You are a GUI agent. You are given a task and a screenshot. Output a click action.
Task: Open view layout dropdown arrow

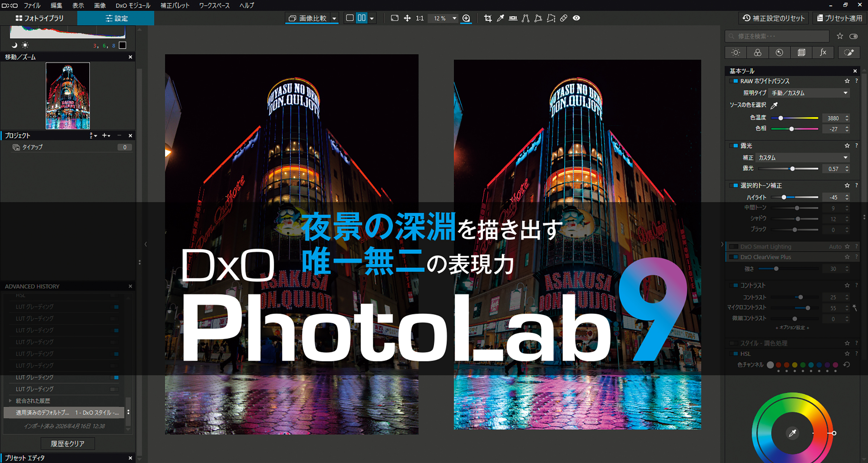372,18
